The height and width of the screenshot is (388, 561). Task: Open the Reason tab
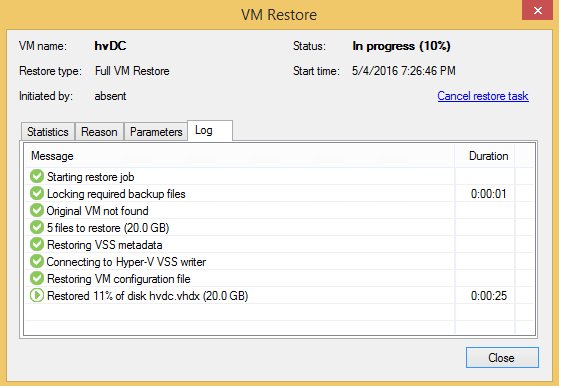(99, 132)
